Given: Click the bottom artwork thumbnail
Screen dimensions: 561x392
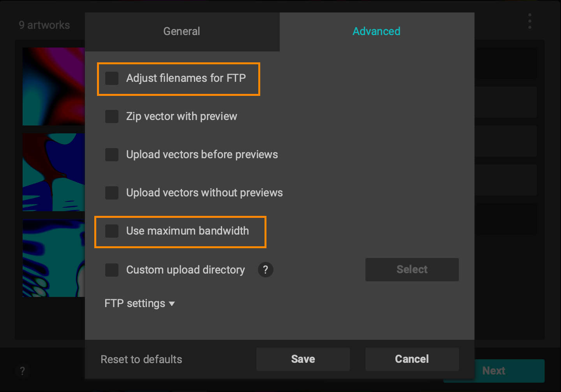Looking at the screenshot, I should [53, 258].
